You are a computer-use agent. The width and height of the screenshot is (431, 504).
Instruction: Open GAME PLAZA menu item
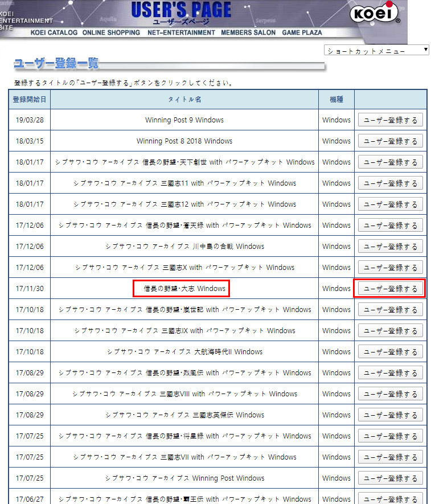pyautogui.click(x=302, y=32)
